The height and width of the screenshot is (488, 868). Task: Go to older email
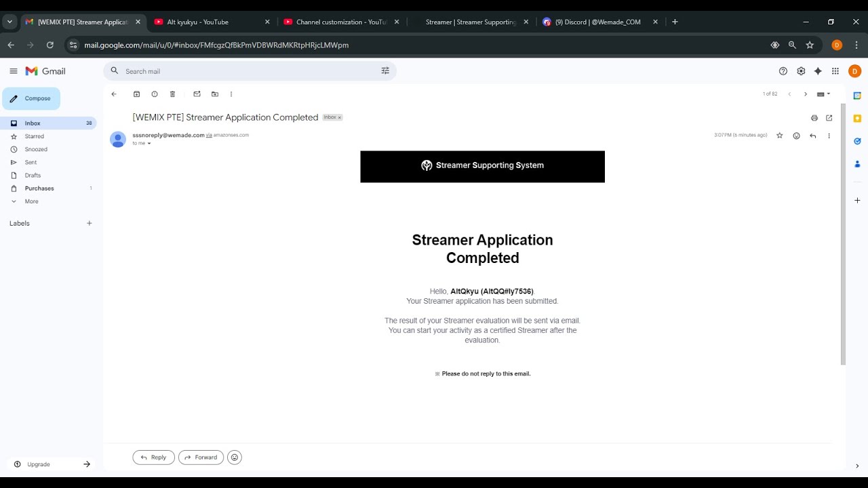coord(806,94)
